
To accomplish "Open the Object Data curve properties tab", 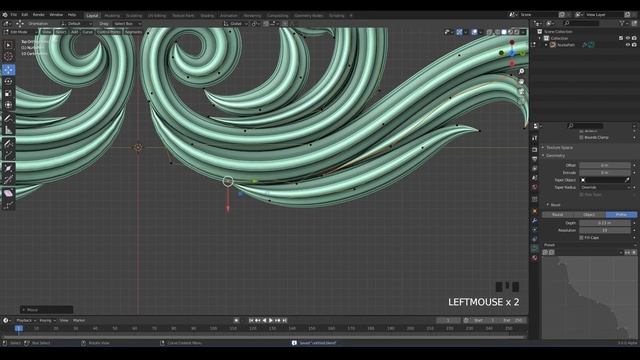I will coord(535,249).
